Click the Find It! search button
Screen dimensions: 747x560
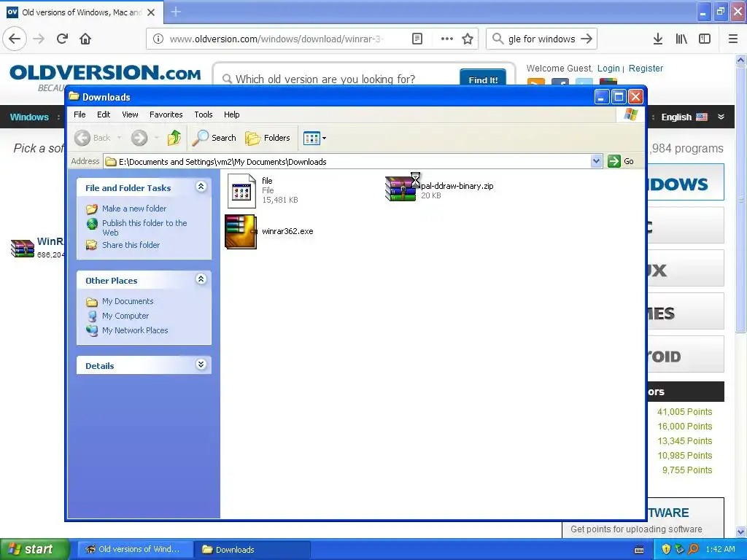[x=483, y=77]
